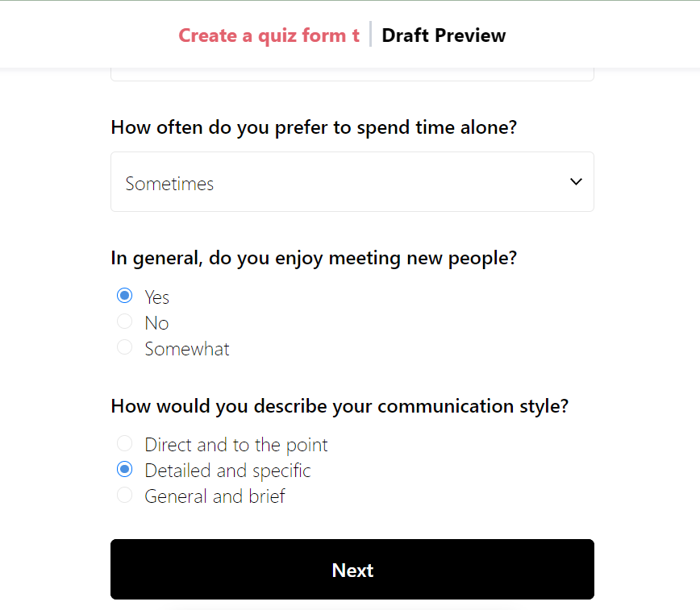The image size is (700, 610).
Task: Select the "Somewhat" option
Action: pos(124,346)
